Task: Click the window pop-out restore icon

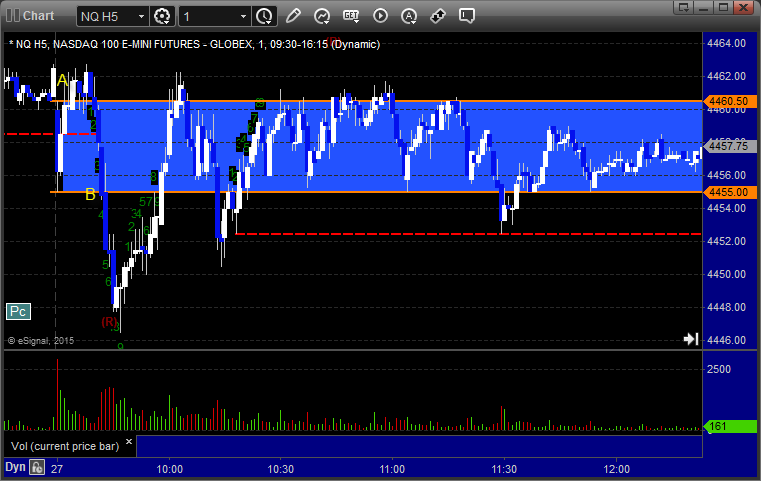Action: (x=684, y=7)
